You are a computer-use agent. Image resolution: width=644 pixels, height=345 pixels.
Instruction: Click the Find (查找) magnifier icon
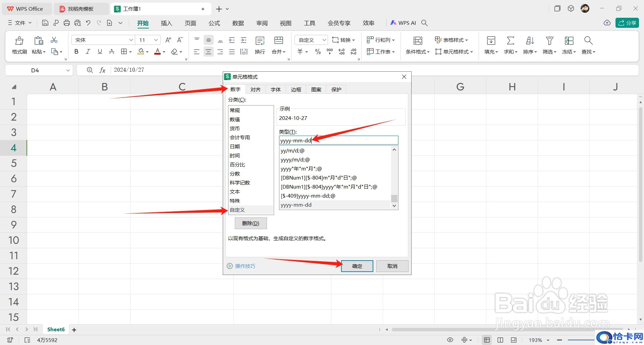click(x=588, y=41)
